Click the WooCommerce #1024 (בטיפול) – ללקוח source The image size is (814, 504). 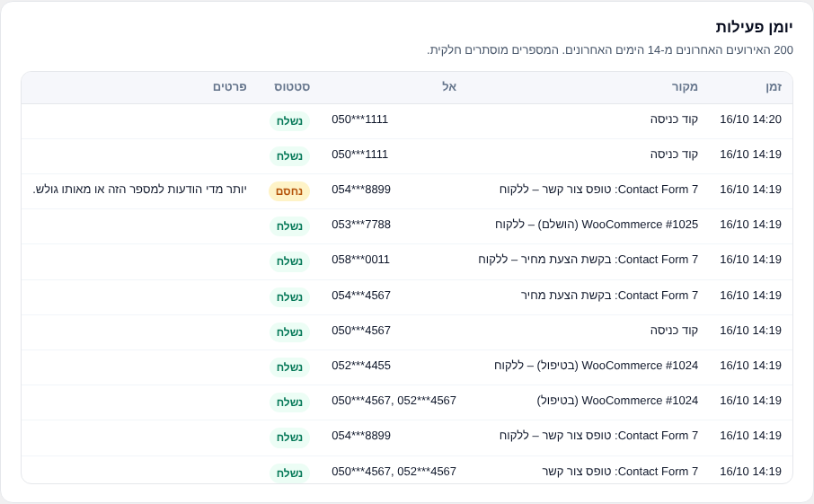pos(596,366)
